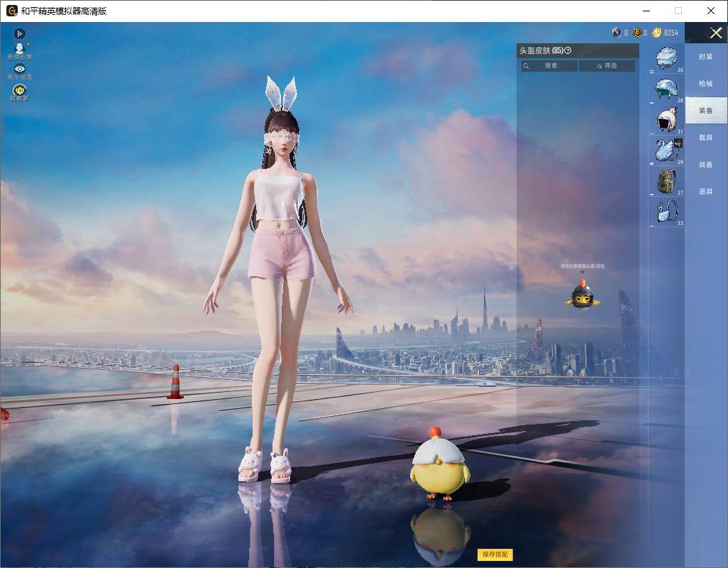Select the teal frosted helmet numbered 28
Screen dimensions: 728x568
pos(667,89)
